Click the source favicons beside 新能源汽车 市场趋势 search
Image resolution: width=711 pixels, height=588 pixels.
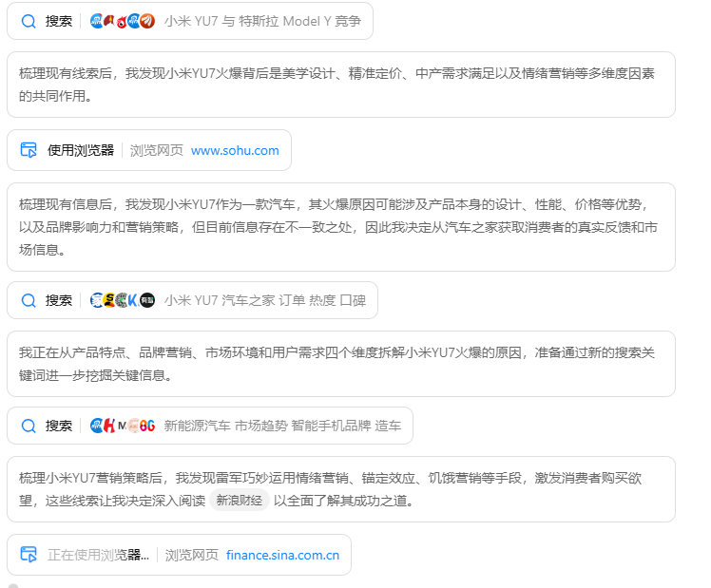(x=123, y=426)
